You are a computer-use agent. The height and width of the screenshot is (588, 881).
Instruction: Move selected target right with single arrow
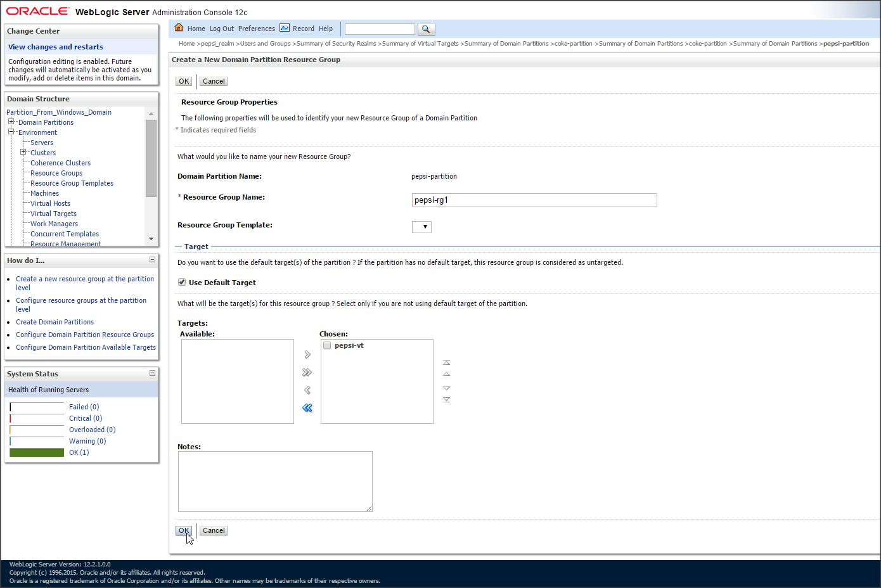point(307,355)
